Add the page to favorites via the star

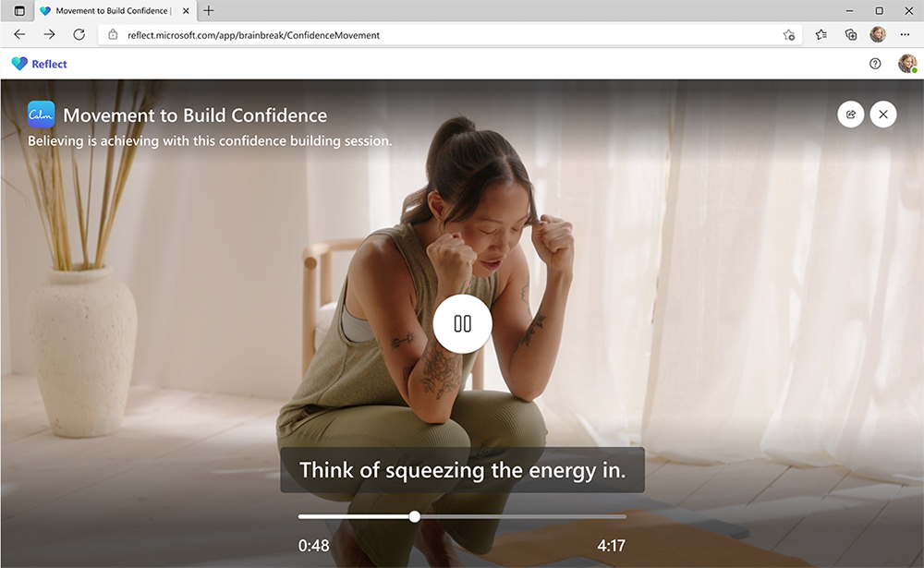pyautogui.click(x=789, y=34)
